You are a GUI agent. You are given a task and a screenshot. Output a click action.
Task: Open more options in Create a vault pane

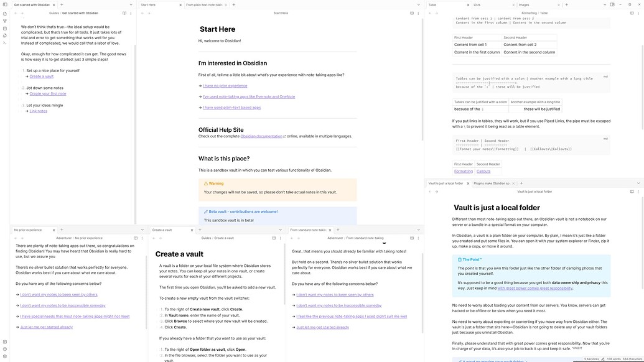[x=281, y=238]
